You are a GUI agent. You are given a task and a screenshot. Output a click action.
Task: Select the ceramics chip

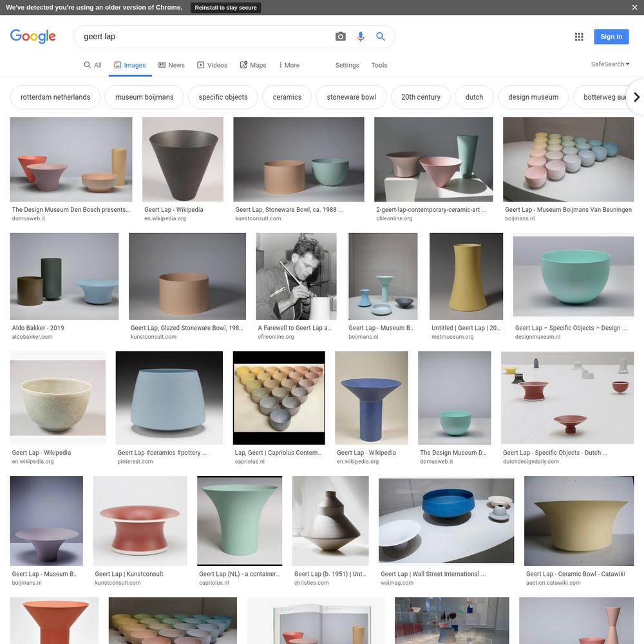point(287,97)
